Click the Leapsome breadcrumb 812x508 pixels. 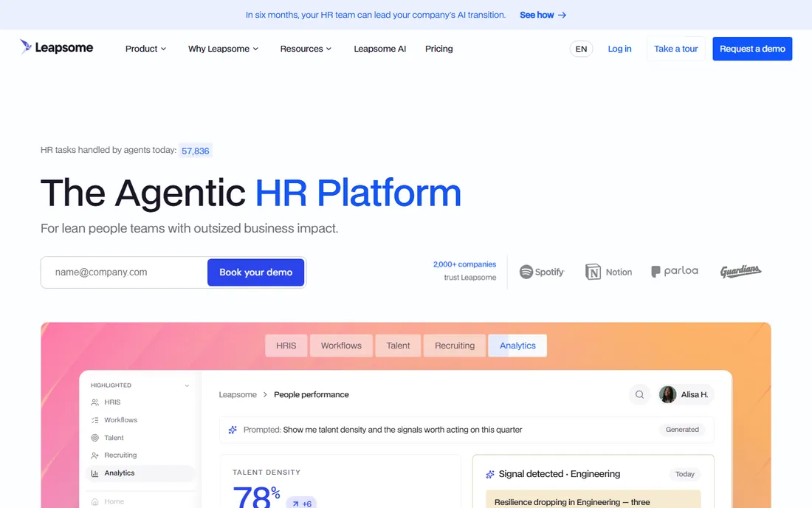point(238,394)
